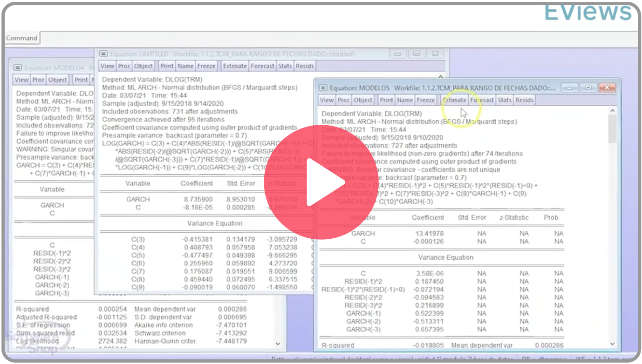Select Log likelihood value 2724.382 in MODELO4
This screenshot has height=364, width=642.
[112, 341]
